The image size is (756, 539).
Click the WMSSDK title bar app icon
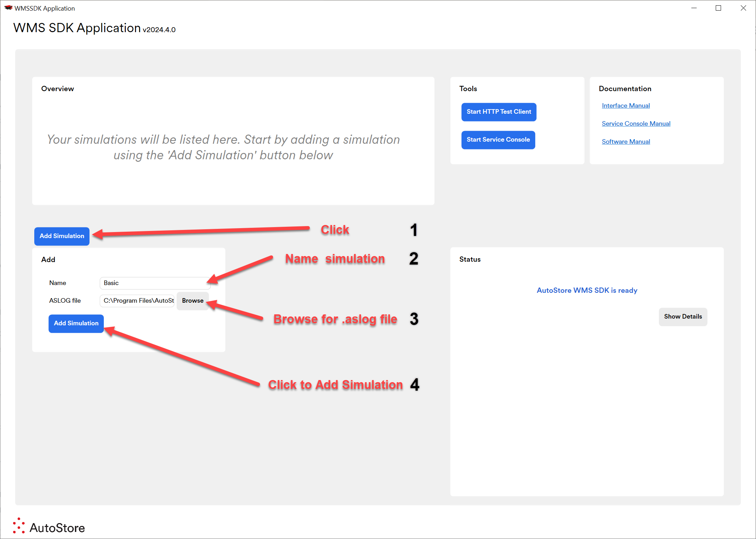point(8,8)
